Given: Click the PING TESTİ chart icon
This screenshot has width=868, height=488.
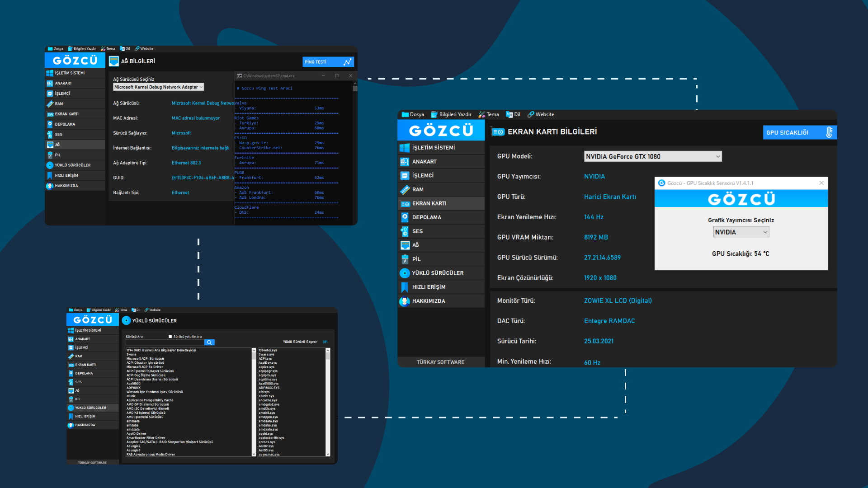Looking at the screenshot, I should (347, 62).
